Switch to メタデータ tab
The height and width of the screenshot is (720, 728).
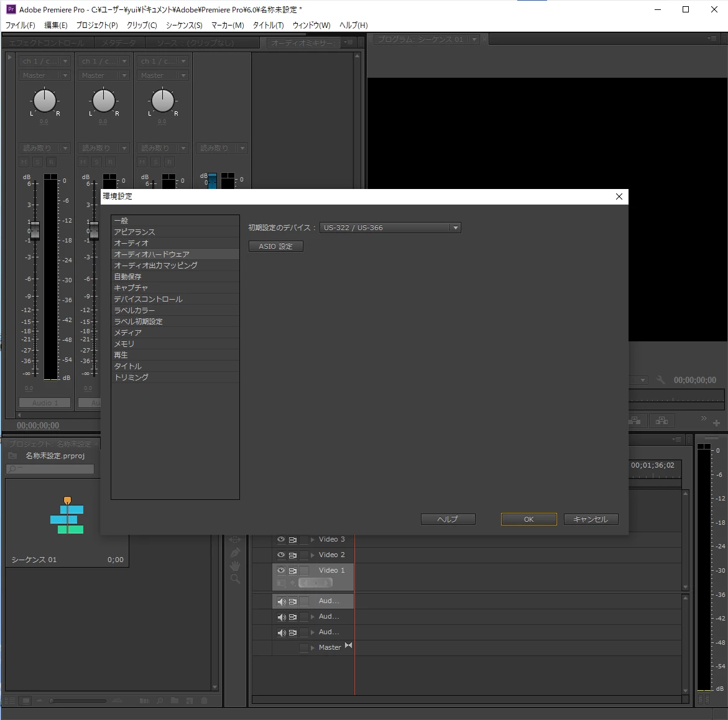[119, 43]
